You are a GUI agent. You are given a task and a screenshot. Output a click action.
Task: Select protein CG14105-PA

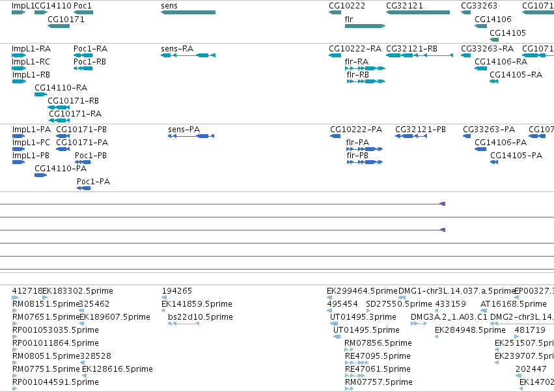(516, 156)
